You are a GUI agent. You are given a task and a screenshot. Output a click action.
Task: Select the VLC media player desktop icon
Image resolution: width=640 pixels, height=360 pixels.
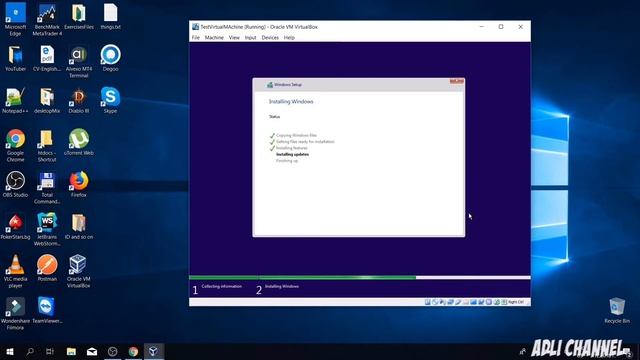15,271
